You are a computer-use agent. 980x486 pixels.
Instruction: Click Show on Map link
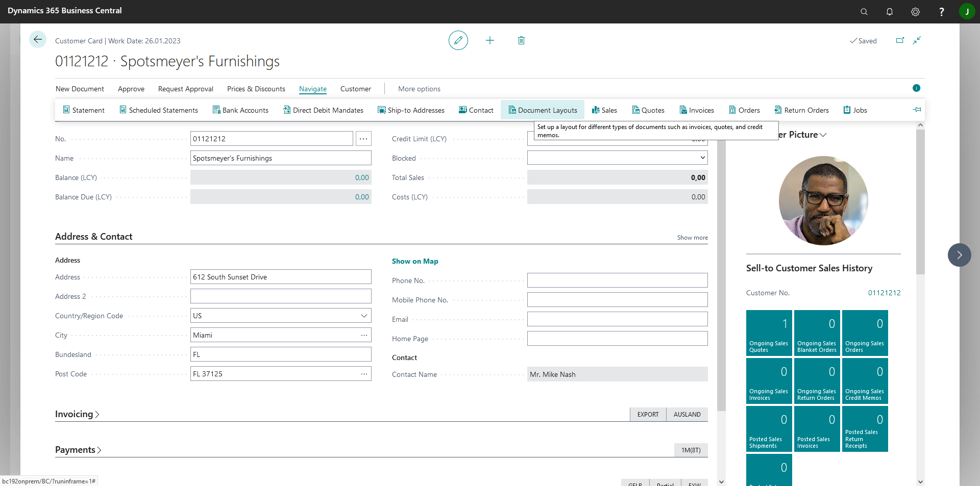click(415, 261)
